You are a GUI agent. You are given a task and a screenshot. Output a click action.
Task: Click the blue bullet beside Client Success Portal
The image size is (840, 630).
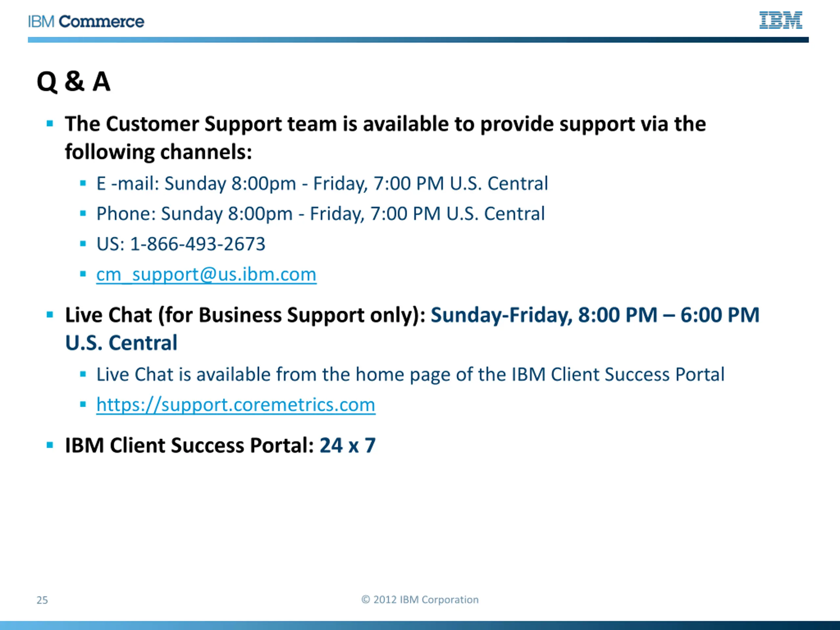coord(50,445)
